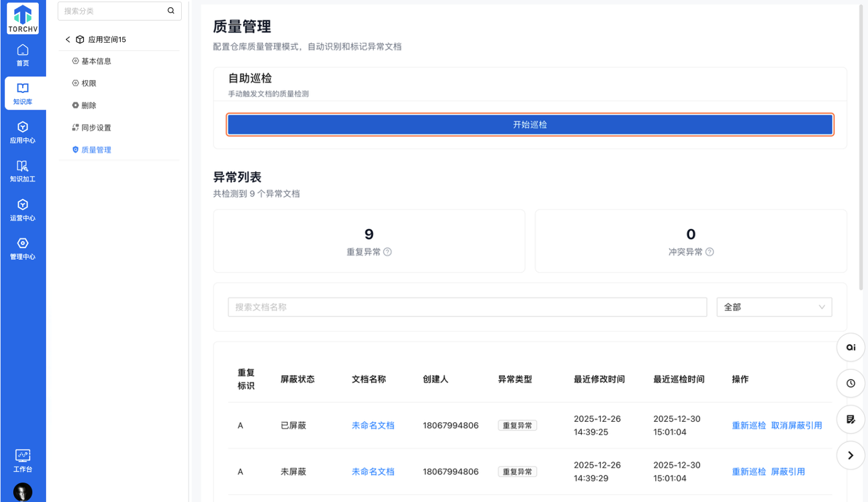Click the search magnifier icon in 搜索分类
Screen dimensions: 868x502
click(171, 11)
